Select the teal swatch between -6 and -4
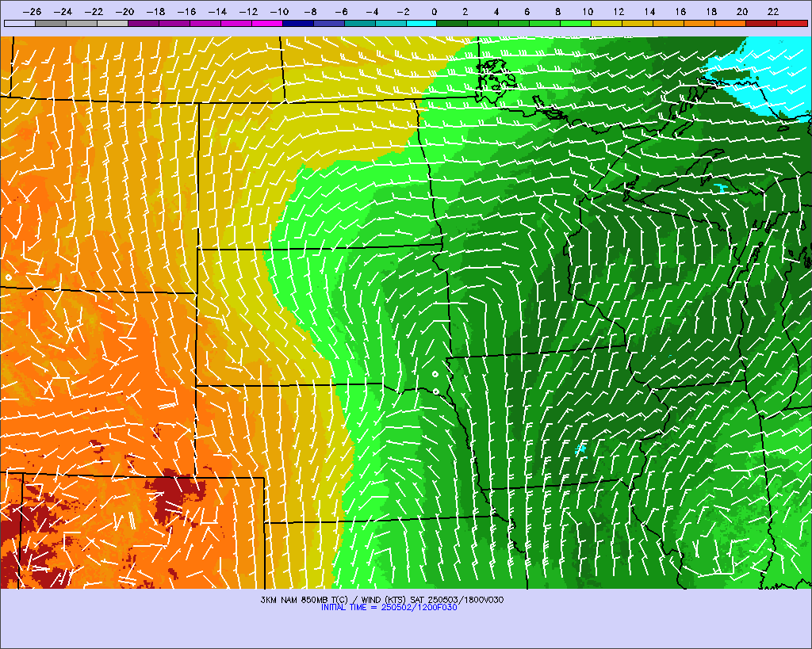The height and width of the screenshot is (649, 812). coord(360,23)
